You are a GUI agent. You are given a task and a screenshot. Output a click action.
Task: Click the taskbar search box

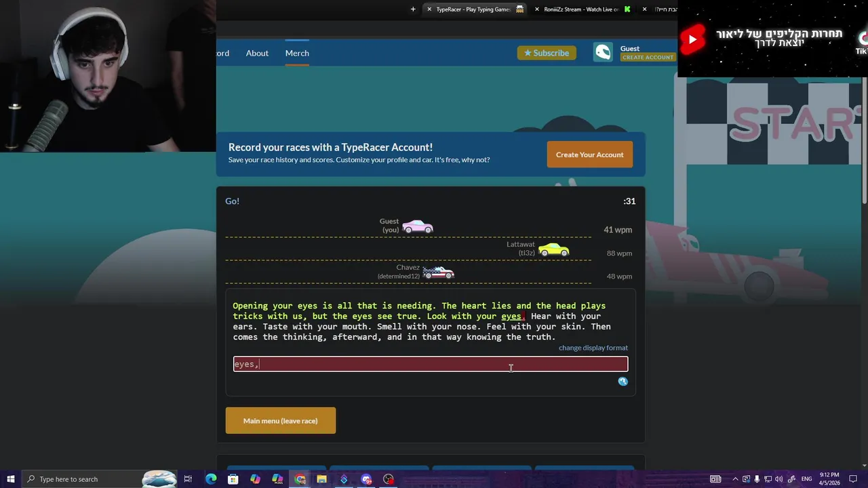[100, 479]
